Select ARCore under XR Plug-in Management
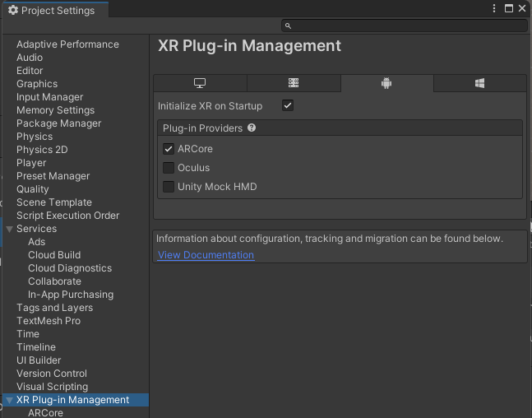532x418 pixels. (45, 413)
